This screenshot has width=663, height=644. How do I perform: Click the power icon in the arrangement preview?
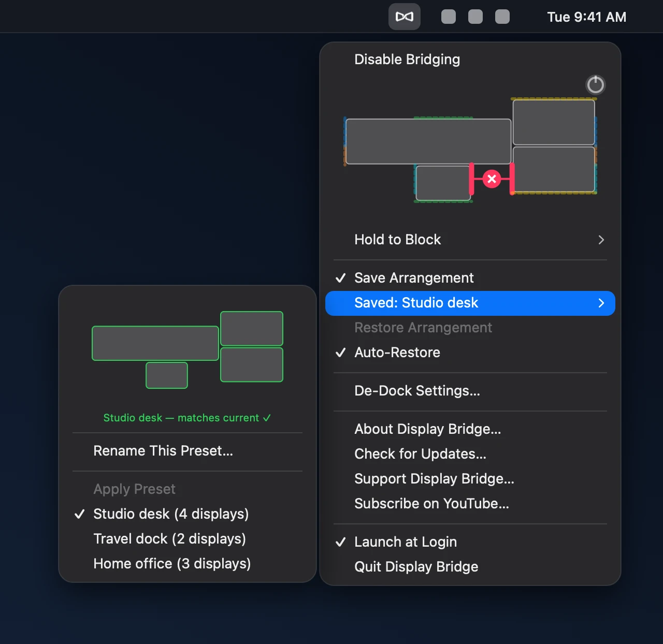[595, 84]
